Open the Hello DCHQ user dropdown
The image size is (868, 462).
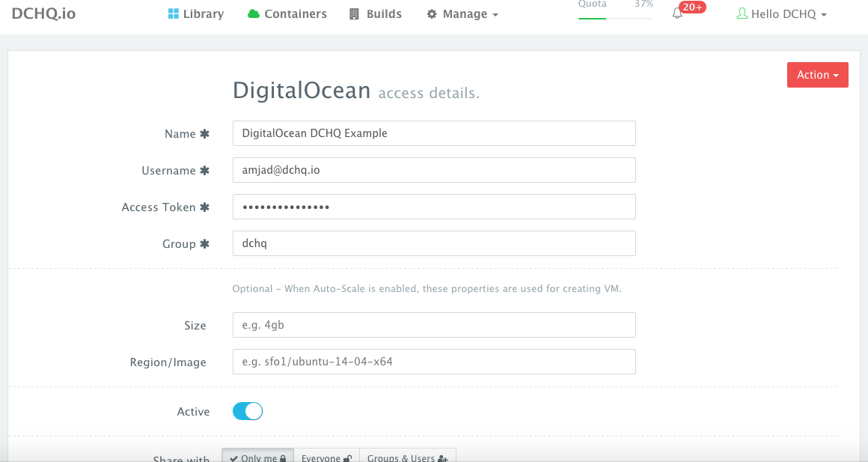pyautogui.click(x=782, y=14)
